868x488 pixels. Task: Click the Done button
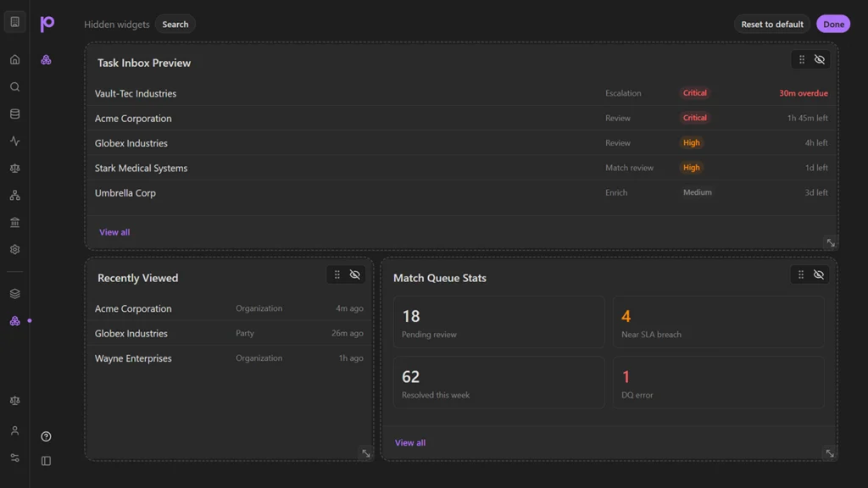click(833, 25)
